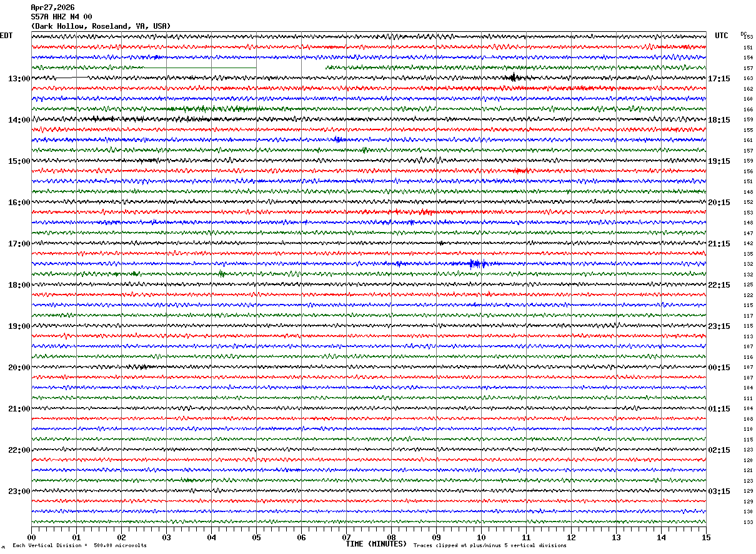Click the blue seismic burst near minute 10
The width and height of the screenshot is (756, 554).
tap(477, 264)
